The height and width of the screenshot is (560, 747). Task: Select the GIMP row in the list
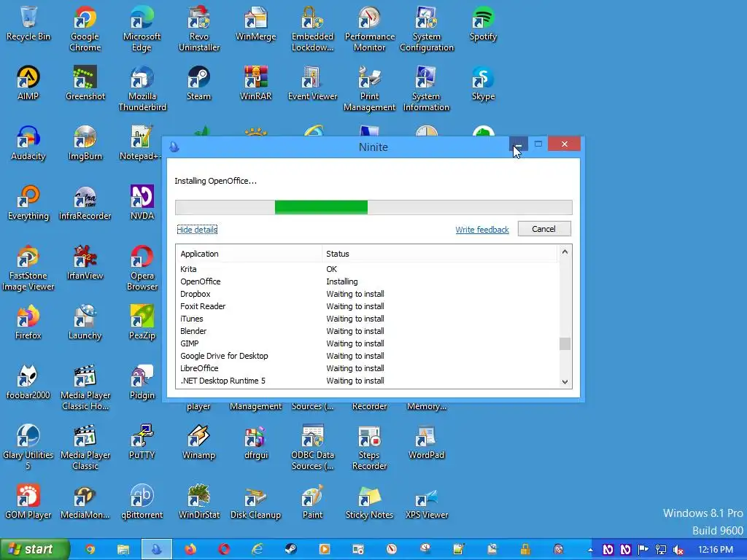coord(368,343)
